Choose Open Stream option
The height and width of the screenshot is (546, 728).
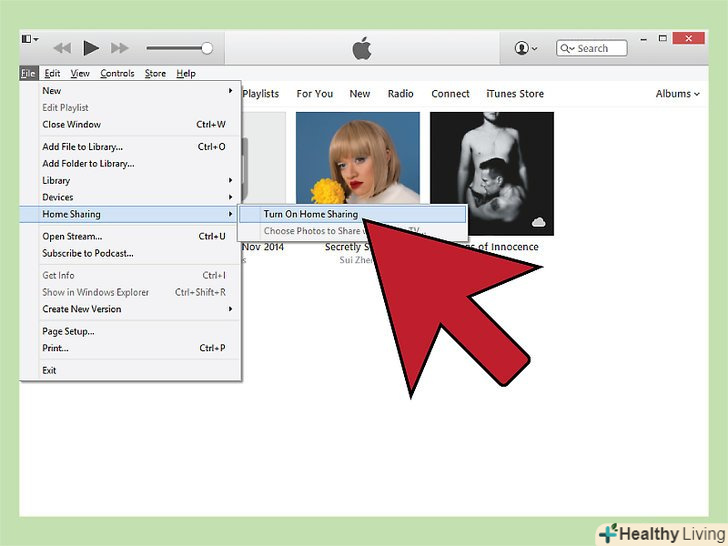point(130,236)
